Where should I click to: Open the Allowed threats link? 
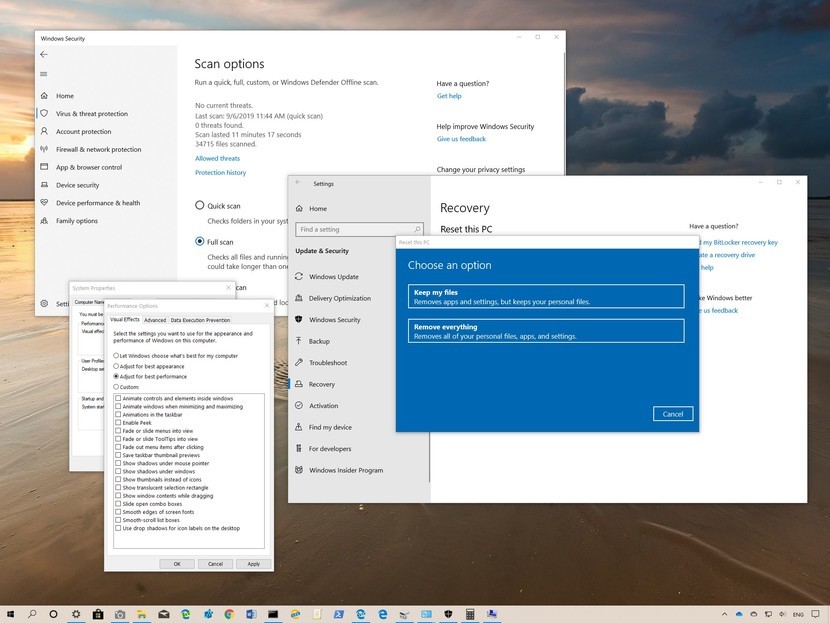(x=218, y=157)
